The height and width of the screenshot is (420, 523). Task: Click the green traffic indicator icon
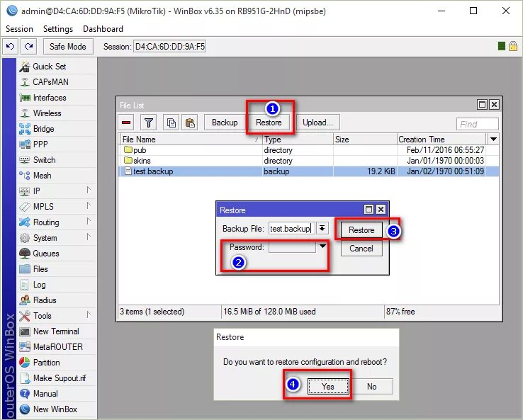pyautogui.click(x=501, y=46)
